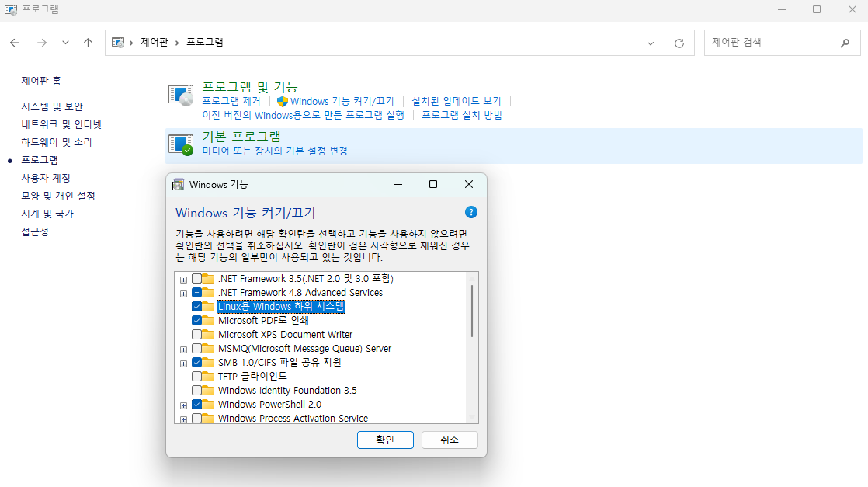This screenshot has height=487, width=868.
Task: Click the Control Panel icon in address bar
Action: coord(118,43)
